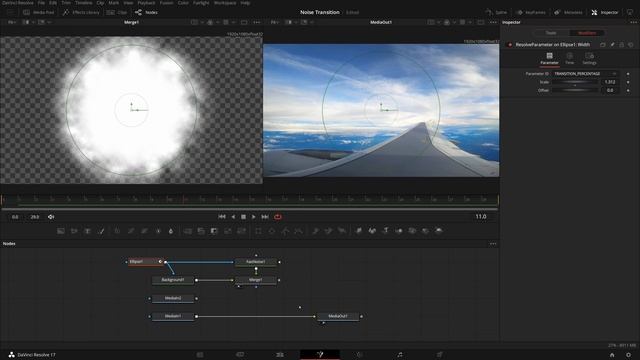This screenshot has width=640, height=360.
Task: Switch to the Edit page
Action: point(280,355)
